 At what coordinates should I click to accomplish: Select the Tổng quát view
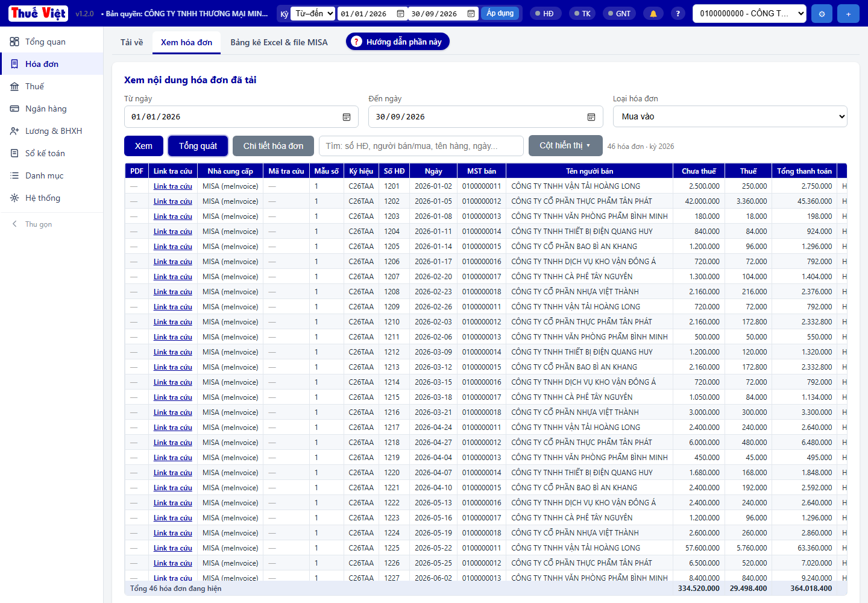click(198, 146)
